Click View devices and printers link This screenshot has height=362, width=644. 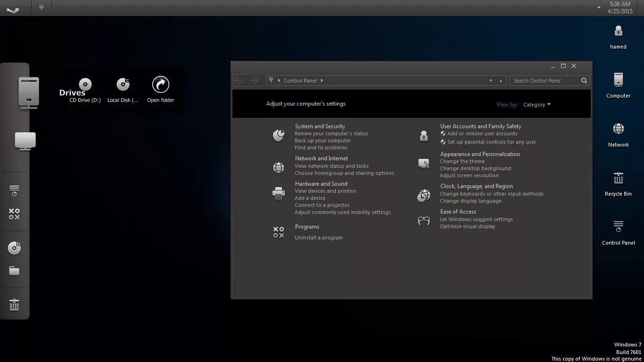tap(326, 191)
